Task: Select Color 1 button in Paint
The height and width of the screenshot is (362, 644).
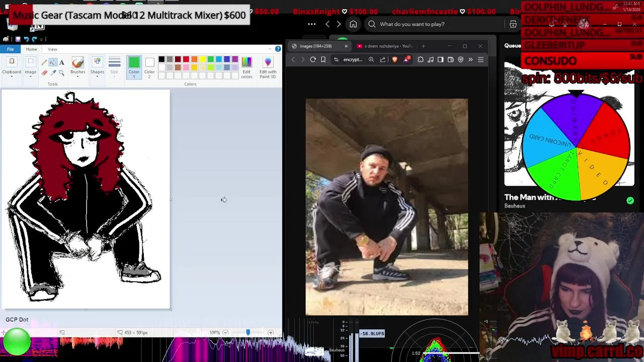Action: [x=134, y=67]
